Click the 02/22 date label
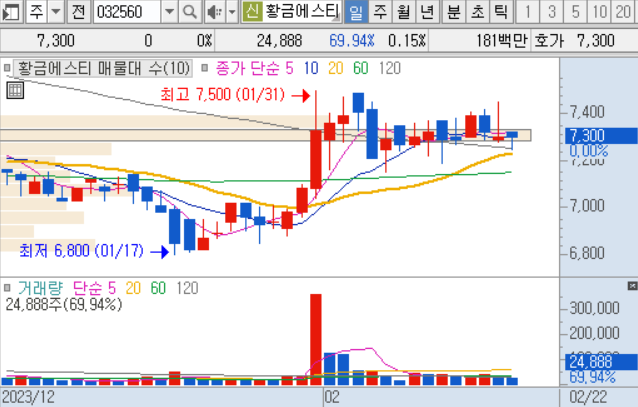This screenshot has height=407, width=638. click(x=588, y=397)
